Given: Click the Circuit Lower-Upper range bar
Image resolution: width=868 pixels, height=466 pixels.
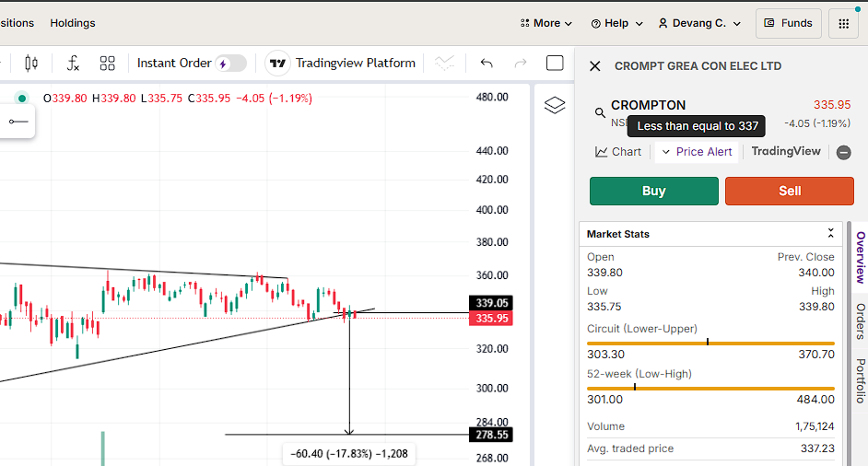Looking at the screenshot, I should click(x=710, y=344).
